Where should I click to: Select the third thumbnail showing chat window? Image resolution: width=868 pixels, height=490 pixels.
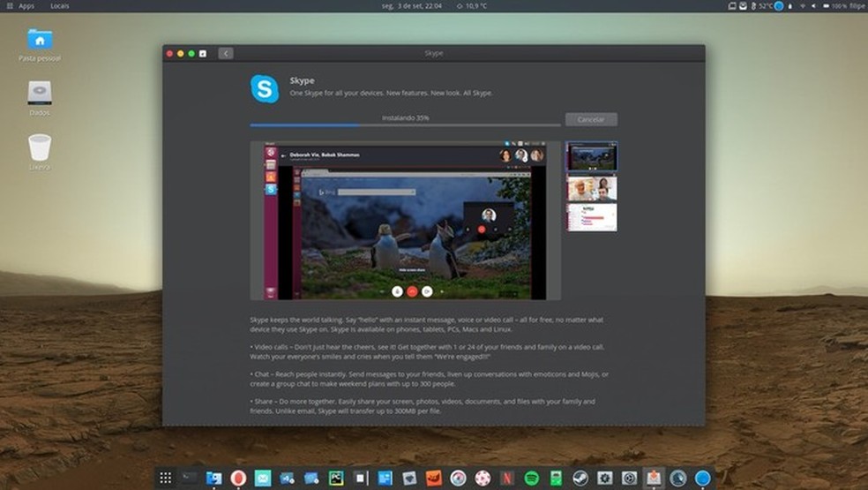[591, 217]
